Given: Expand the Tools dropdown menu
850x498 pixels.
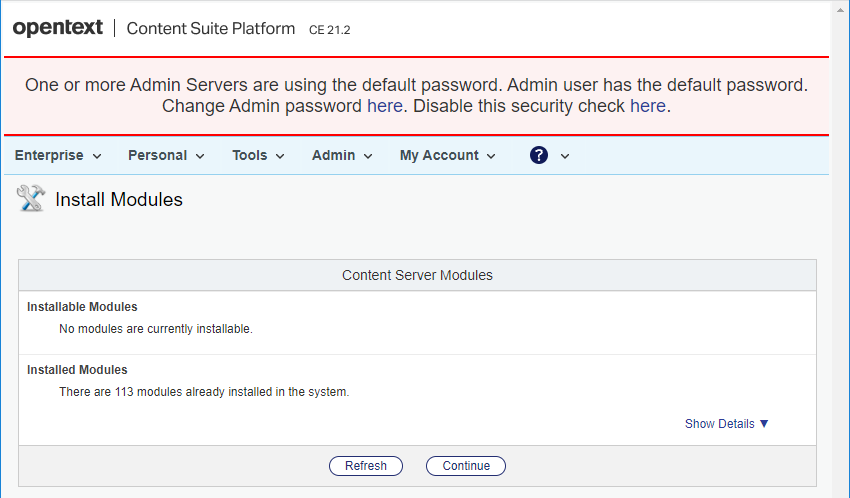Looking at the screenshot, I should [258, 155].
